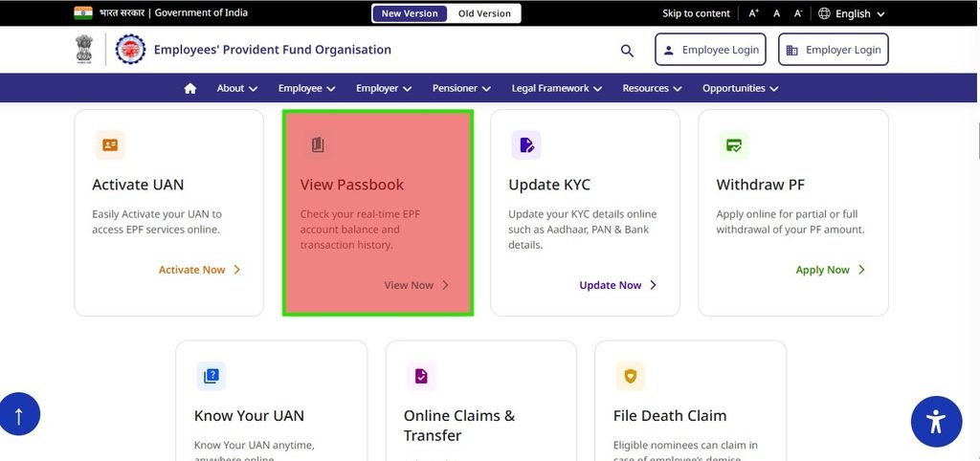Viewport: 980px width, 461px height.
Task: Click the View Passbook book icon
Action: (318, 145)
